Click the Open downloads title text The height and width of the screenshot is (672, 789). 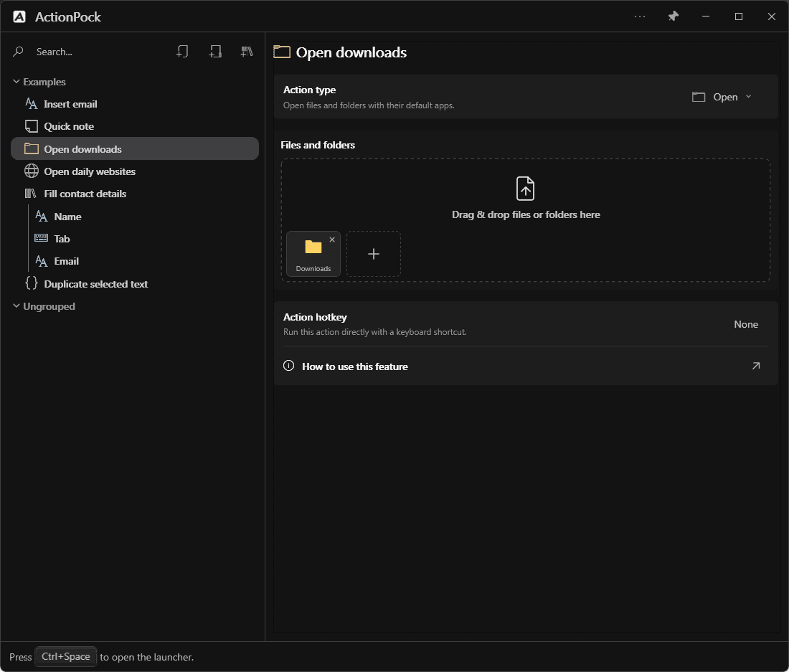[x=351, y=52]
